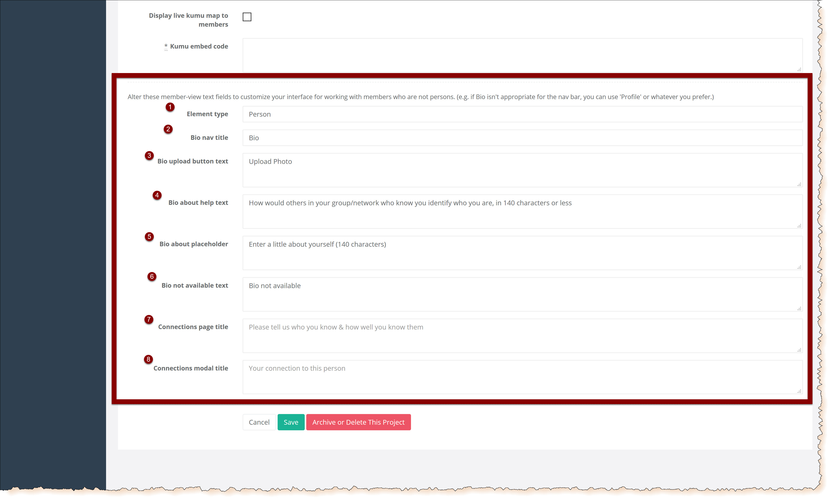Click the red number 7 marker
835x504 pixels.
click(x=149, y=319)
